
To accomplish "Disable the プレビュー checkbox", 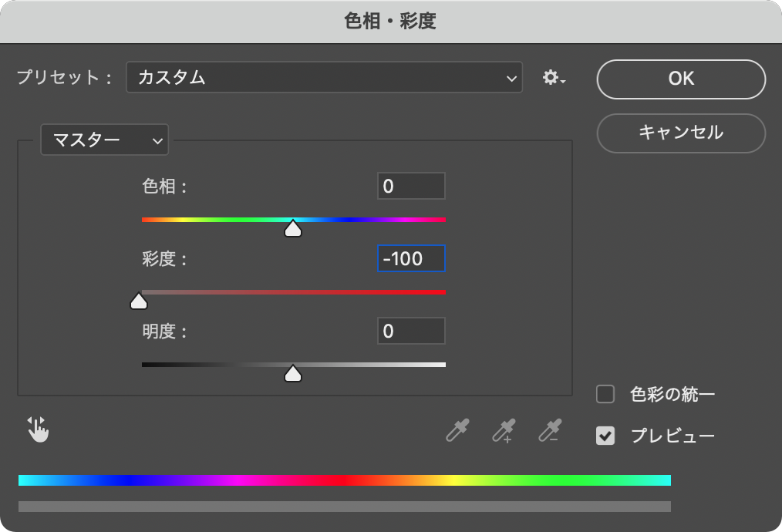I will [605, 436].
